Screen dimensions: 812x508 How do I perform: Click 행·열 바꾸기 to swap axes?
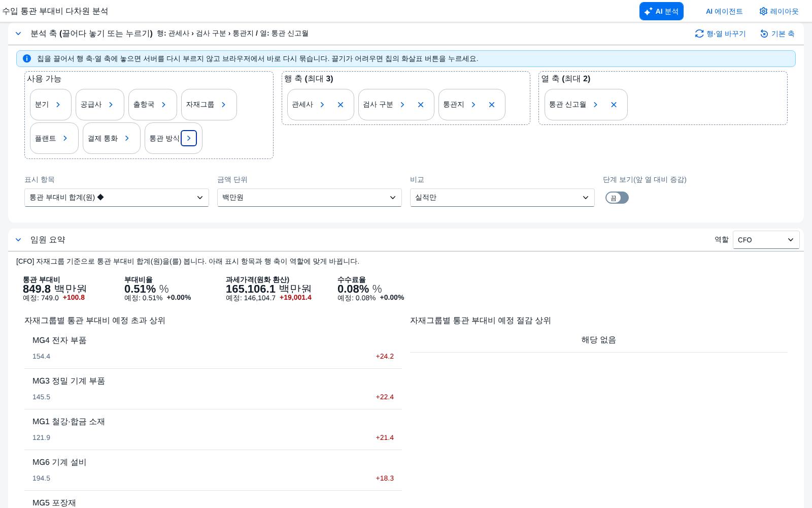pyautogui.click(x=721, y=34)
